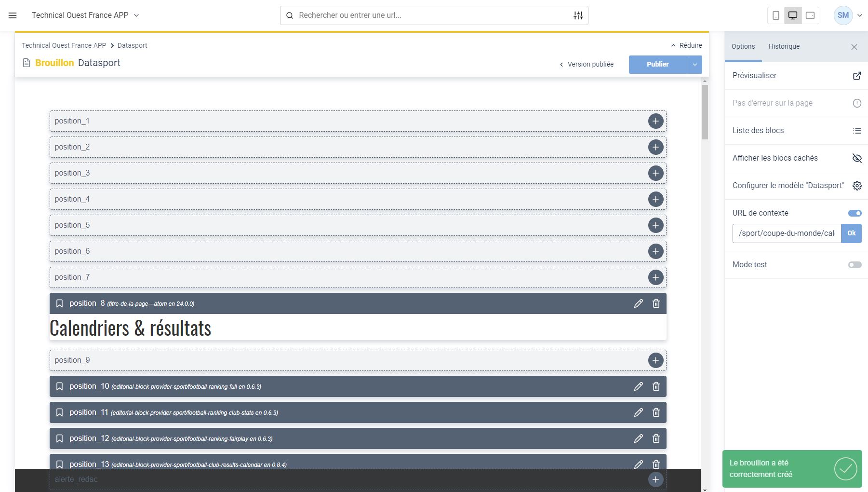
Task: Select Afficher les blocs cachés option
Action: pyautogui.click(x=796, y=158)
